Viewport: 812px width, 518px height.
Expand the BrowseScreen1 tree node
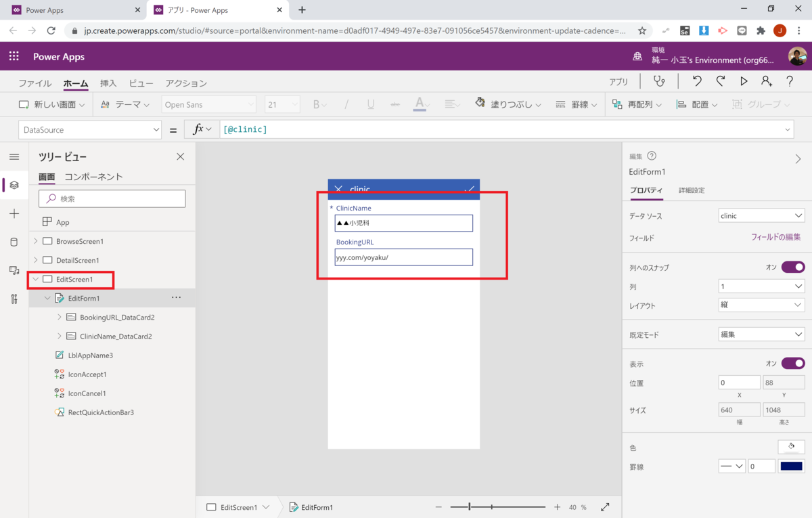36,241
